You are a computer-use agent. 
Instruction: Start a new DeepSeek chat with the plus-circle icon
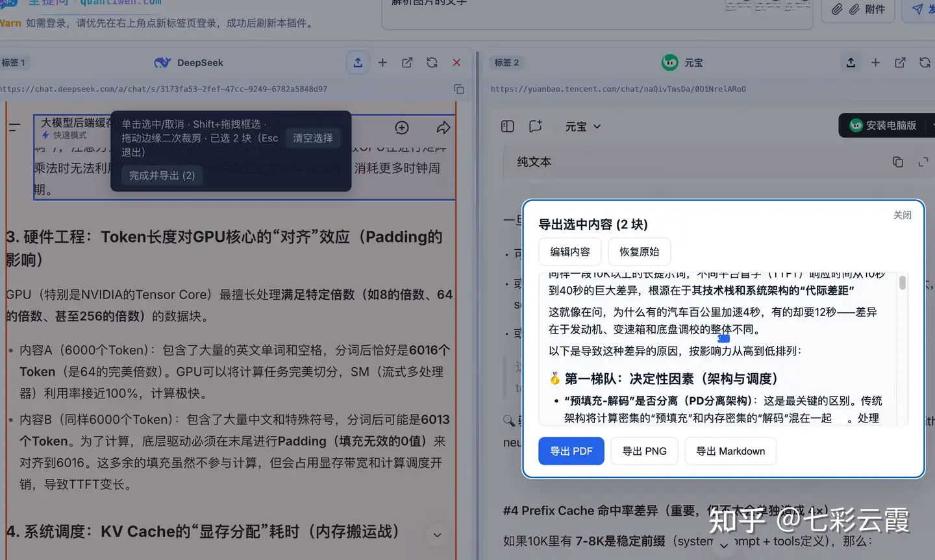402,128
